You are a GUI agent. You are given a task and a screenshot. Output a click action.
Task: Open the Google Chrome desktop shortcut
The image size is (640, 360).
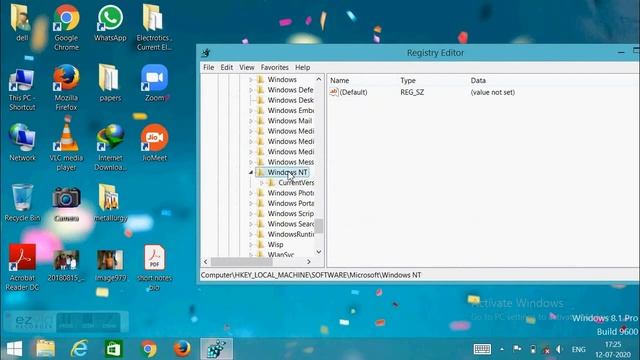[66, 27]
